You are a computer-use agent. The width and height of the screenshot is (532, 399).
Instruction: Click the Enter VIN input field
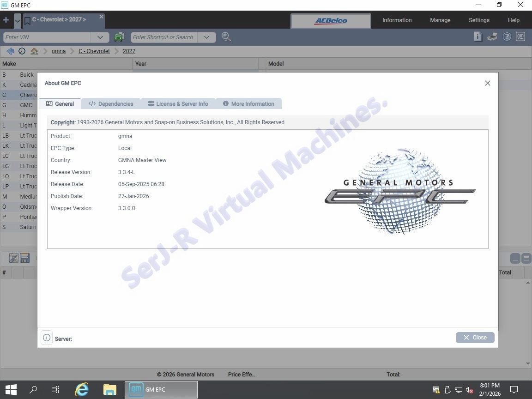click(46, 37)
